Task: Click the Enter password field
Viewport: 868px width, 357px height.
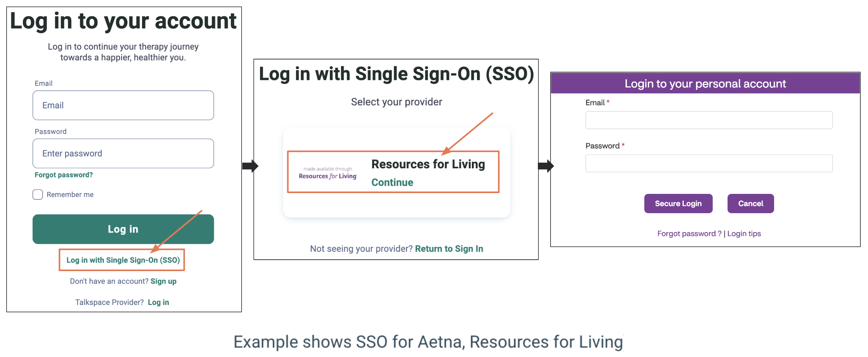Action: pos(123,154)
